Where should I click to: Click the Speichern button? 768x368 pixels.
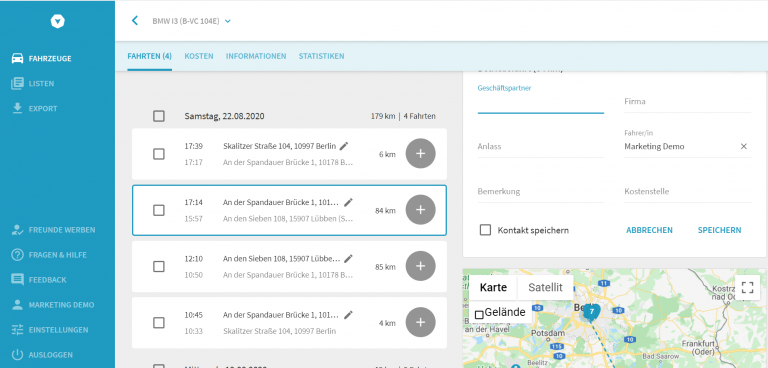[720, 230]
